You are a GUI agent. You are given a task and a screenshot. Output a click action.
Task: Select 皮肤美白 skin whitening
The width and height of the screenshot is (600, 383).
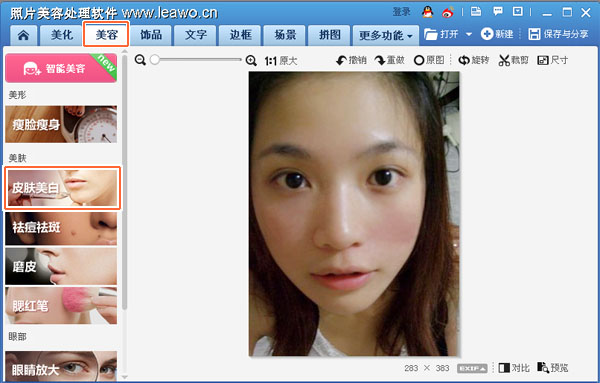pos(62,188)
